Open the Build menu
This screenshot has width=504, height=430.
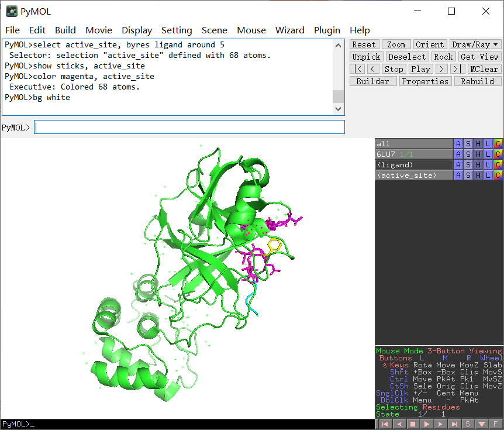(x=65, y=30)
